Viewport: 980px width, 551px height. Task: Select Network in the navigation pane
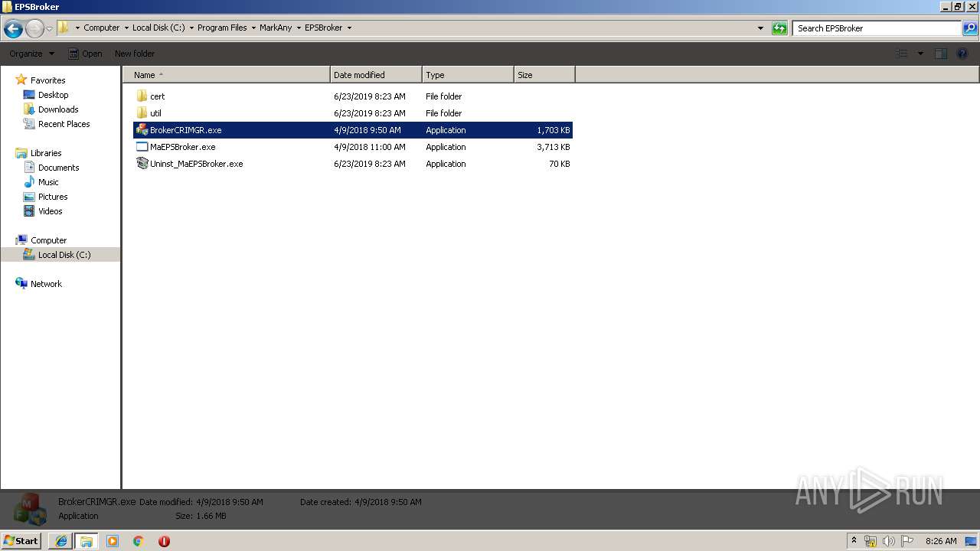pos(46,284)
